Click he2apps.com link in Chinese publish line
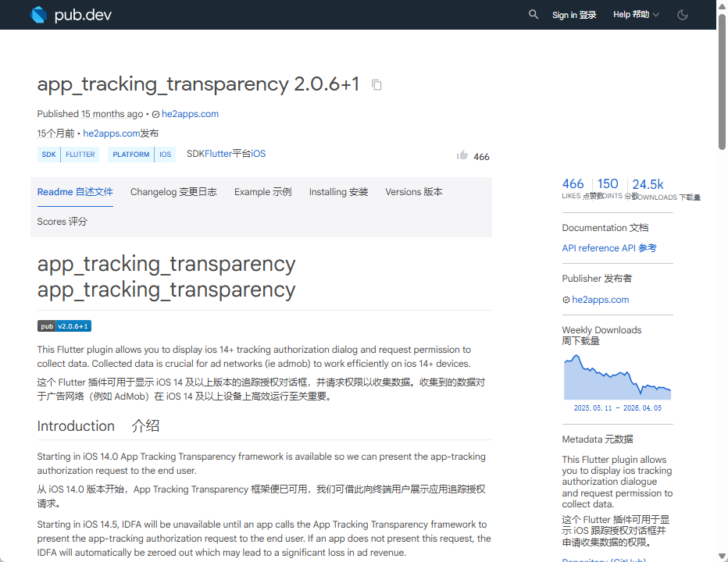 click(x=112, y=133)
